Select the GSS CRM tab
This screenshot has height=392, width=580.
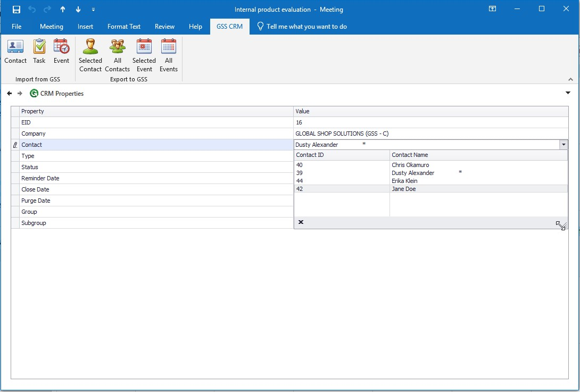tap(230, 27)
